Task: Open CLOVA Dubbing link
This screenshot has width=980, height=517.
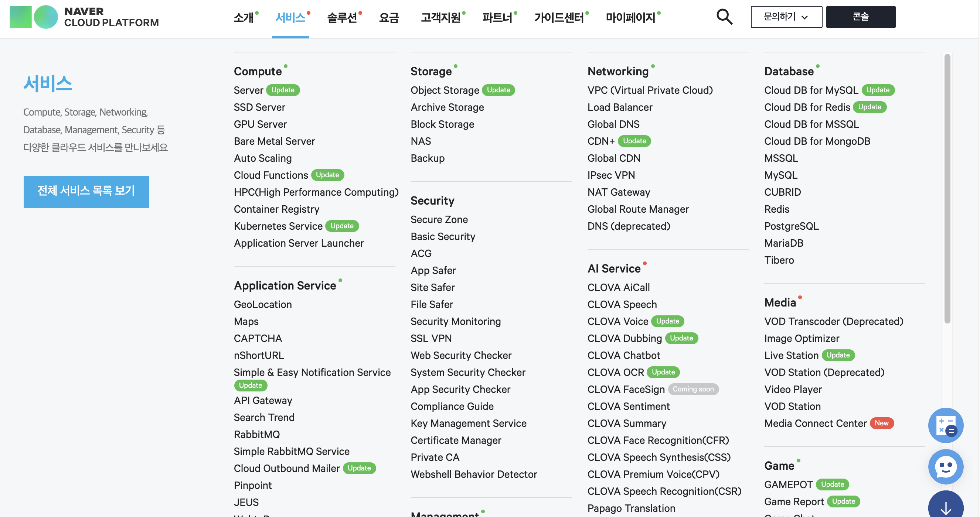Action: point(624,338)
